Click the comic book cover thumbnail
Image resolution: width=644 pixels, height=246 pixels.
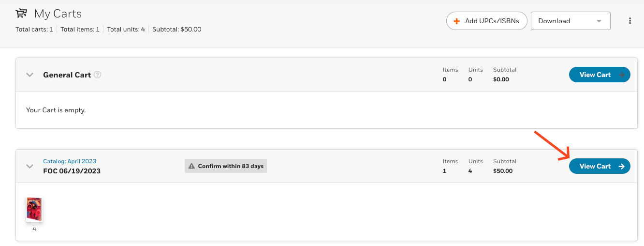(x=34, y=210)
